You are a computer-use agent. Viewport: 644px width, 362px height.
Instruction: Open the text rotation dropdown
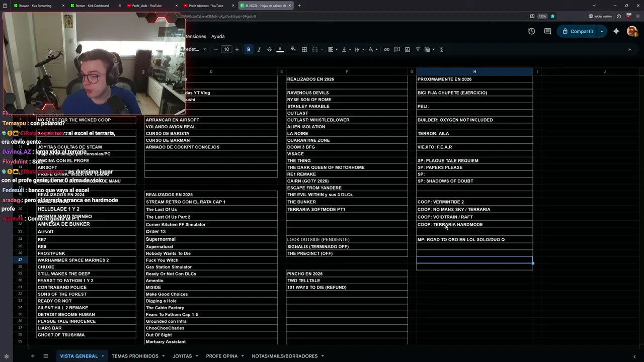(x=372, y=49)
